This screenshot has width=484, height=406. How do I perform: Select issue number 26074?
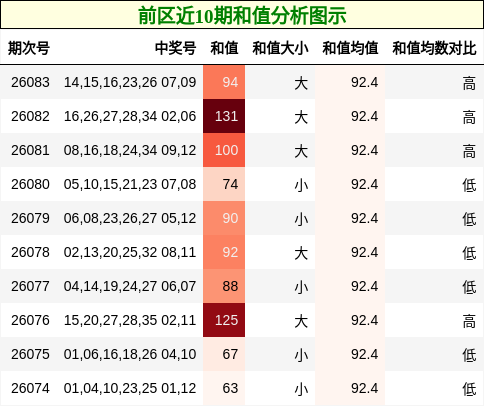pos(30,388)
